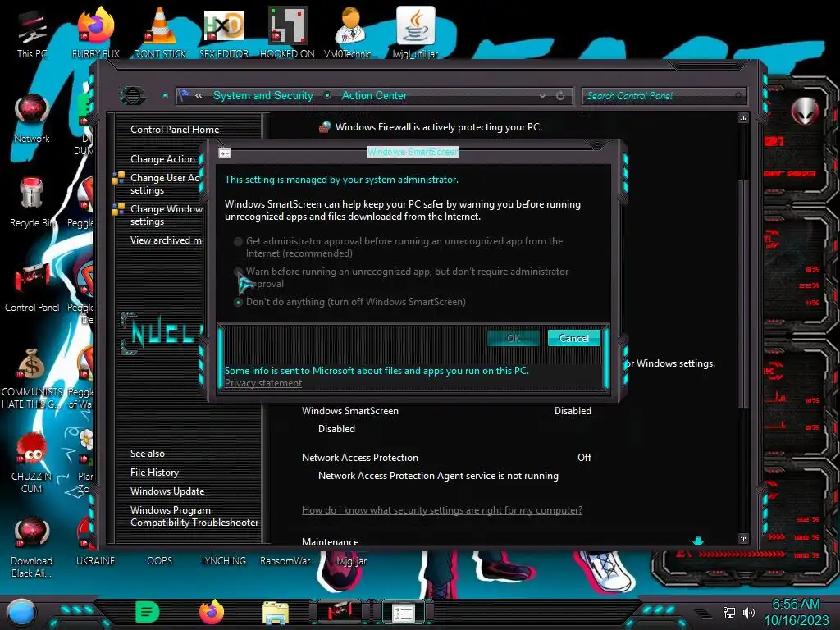The width and height of the screenshot is (840, 630).
Task: Open SEX EDITOR HxD shortcut
Action: coord(223,34)
